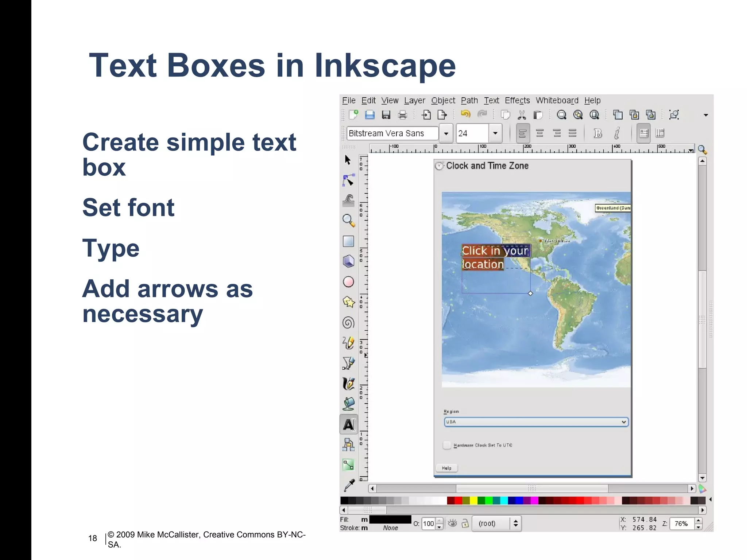
Task: Click Help button in dialog image
Action: pos(447,468)
